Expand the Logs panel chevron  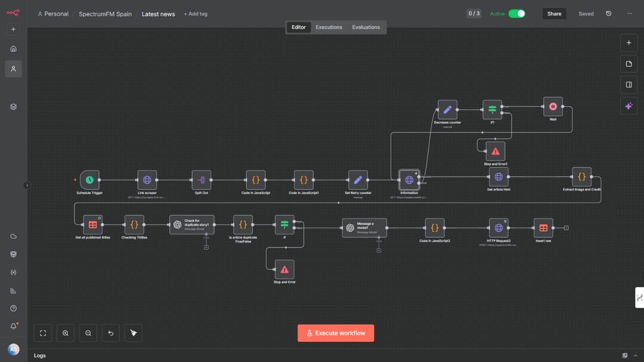tap(635, 355)
